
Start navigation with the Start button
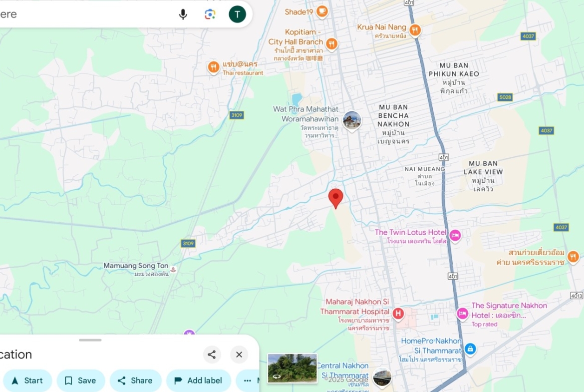coord(27,381)
